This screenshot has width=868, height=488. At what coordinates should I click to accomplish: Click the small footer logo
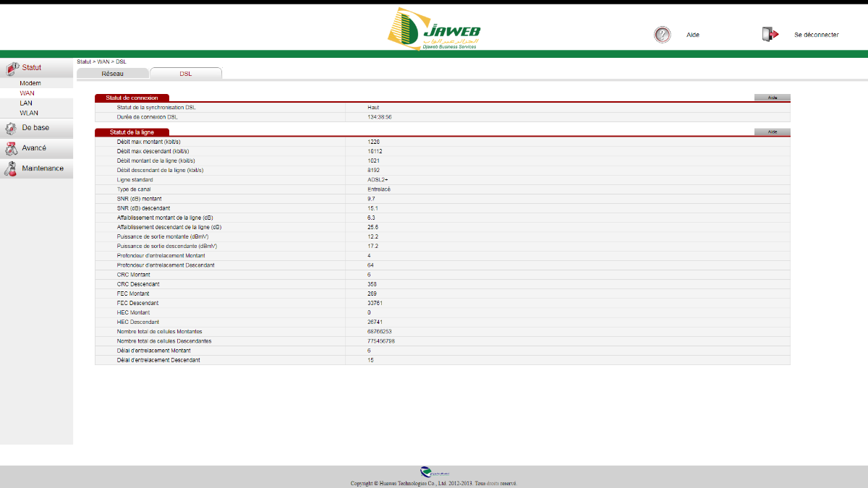coord(434,472)
